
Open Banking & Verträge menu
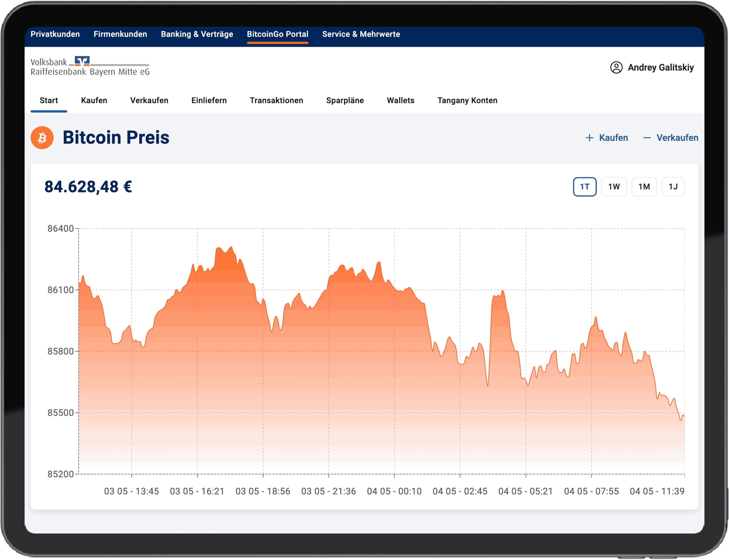pyautogui.click(x=197, y=34)
